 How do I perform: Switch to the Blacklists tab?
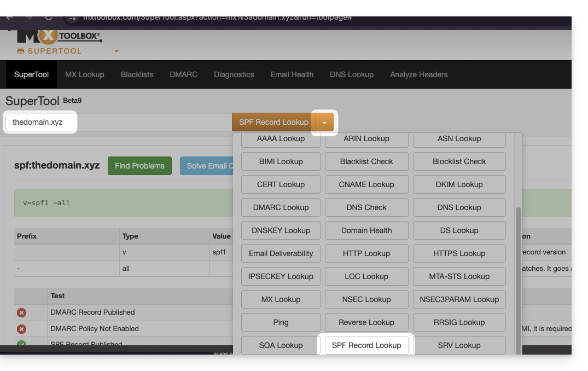[137, 74]
